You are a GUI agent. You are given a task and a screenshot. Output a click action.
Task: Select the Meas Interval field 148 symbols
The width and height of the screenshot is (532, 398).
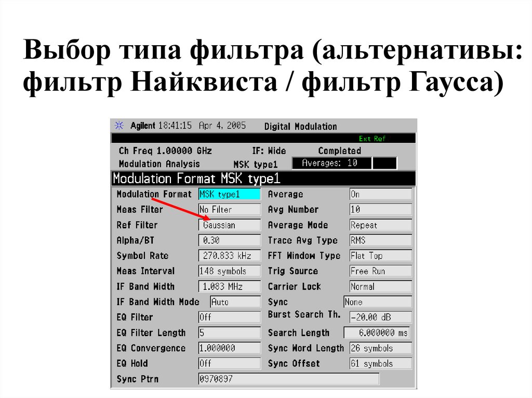point(229,271)
